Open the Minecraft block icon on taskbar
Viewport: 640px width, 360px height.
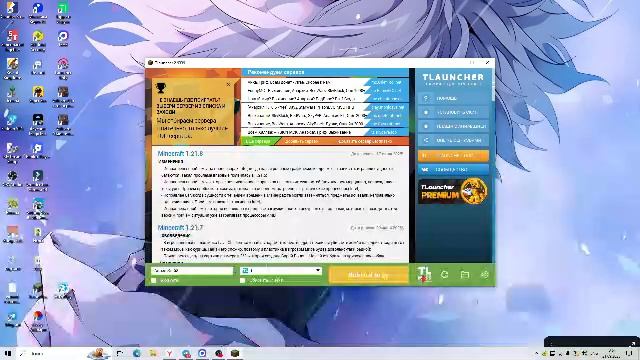click(x=235, y=353)
